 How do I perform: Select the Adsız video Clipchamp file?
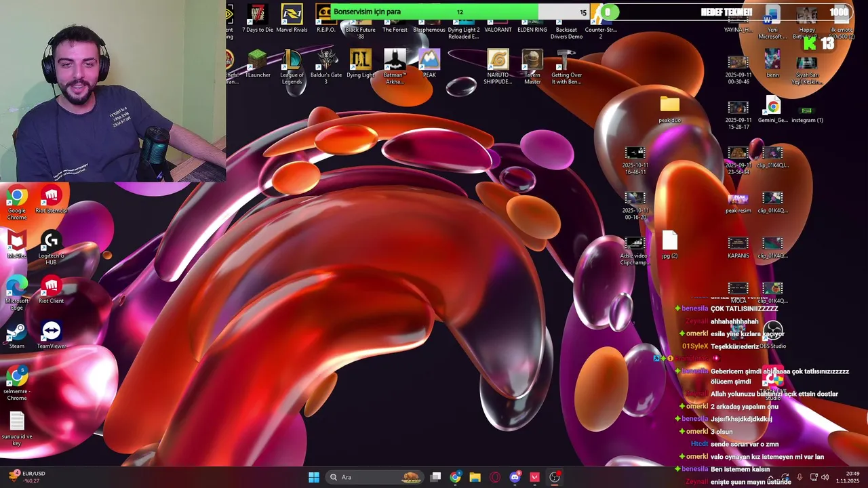coord(635,251)
